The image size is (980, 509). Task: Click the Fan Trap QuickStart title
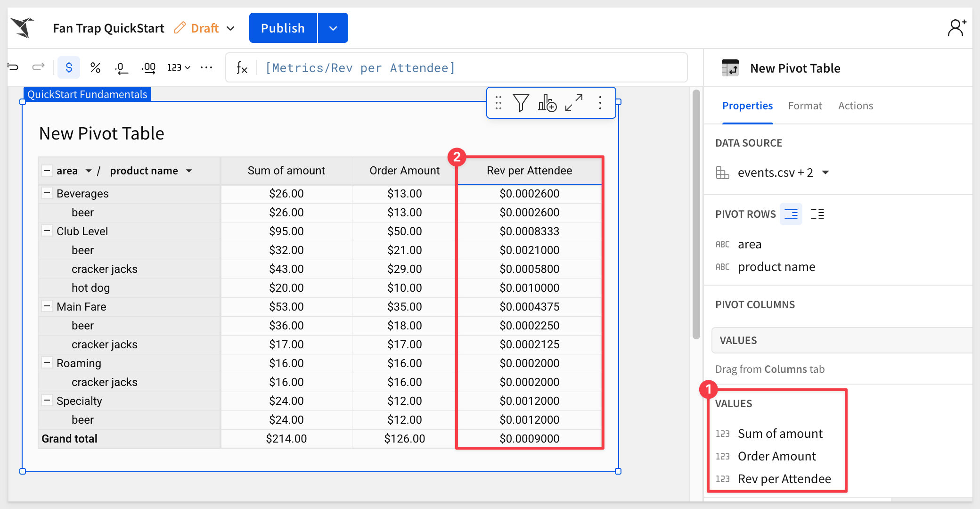point(108,28)
